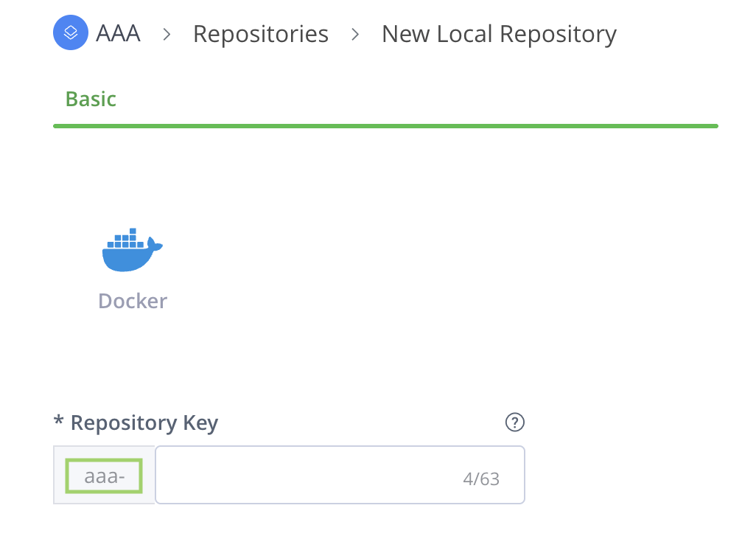Click the chevron after AAA breadcrumb
756x553 pixels.
(x=167, y=34)
